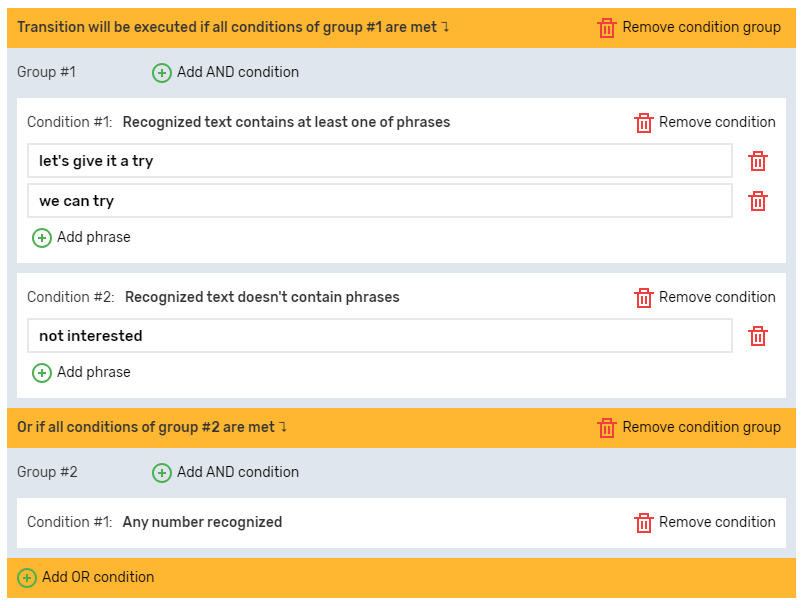Click the plus icon for Add OR condition
The width and height of the screenshot is (802, 608).
coord(27,578)
